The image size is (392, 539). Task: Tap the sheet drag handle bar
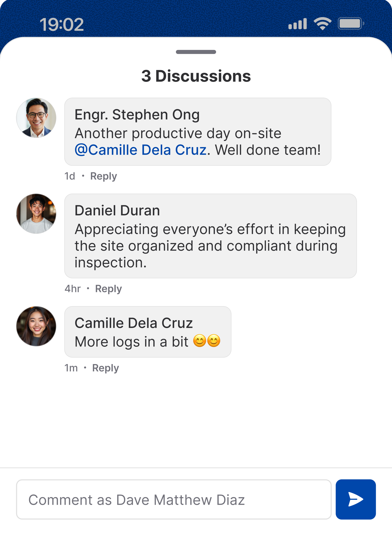196,52
